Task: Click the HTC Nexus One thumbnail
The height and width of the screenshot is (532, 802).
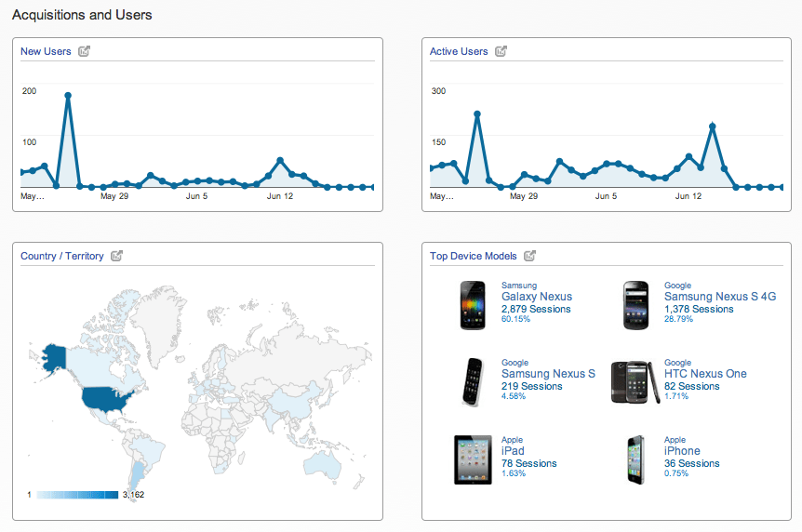Action: pyautogui.click(x=634, y=382)
